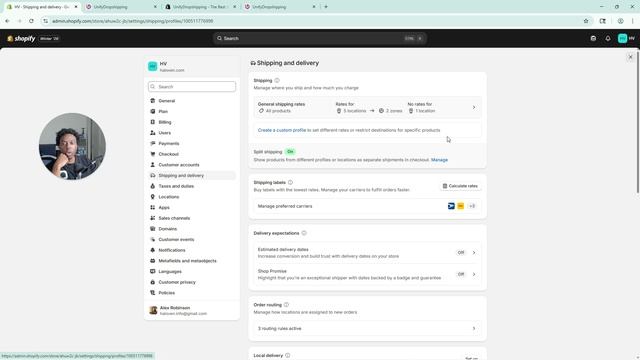The image size is (640, 360).
Task: Open the store icon in top bar
Action: click(x=593, y=38)
